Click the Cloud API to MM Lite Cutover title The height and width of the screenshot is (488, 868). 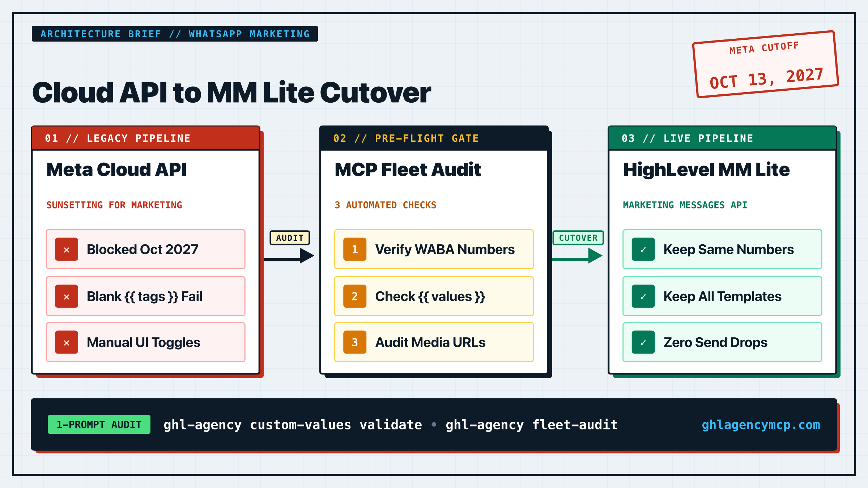click(x=231, y=93)
